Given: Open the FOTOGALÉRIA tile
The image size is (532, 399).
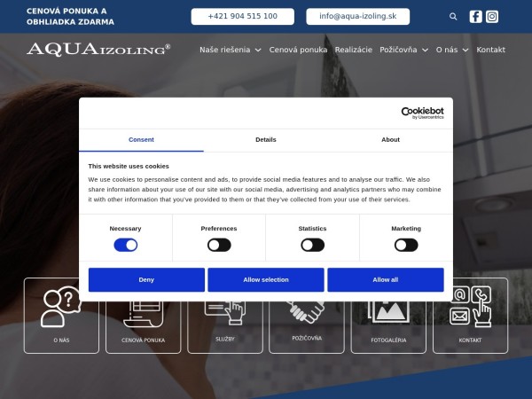Looking at the screenshot, I should [x=388, y=325].
